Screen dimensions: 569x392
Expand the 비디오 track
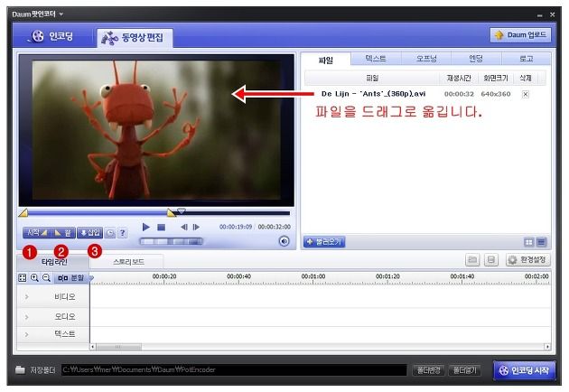click(x=26, y=297)
